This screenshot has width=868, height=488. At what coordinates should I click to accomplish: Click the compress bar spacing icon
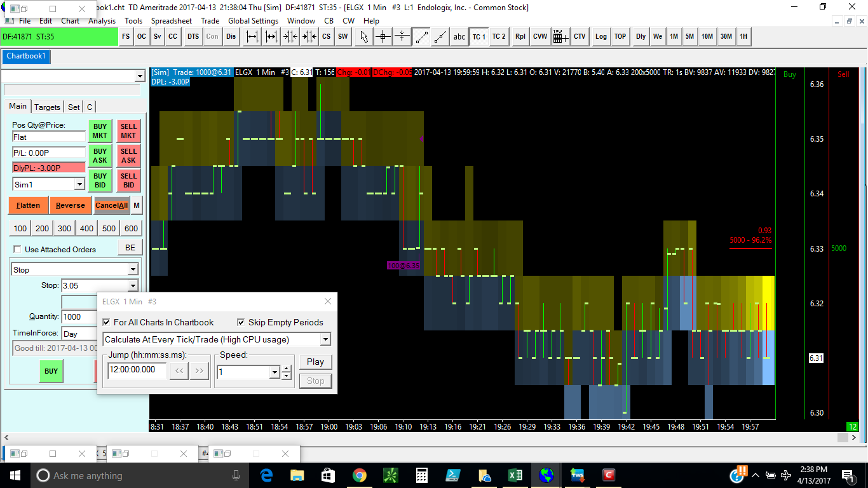(290, 37)
